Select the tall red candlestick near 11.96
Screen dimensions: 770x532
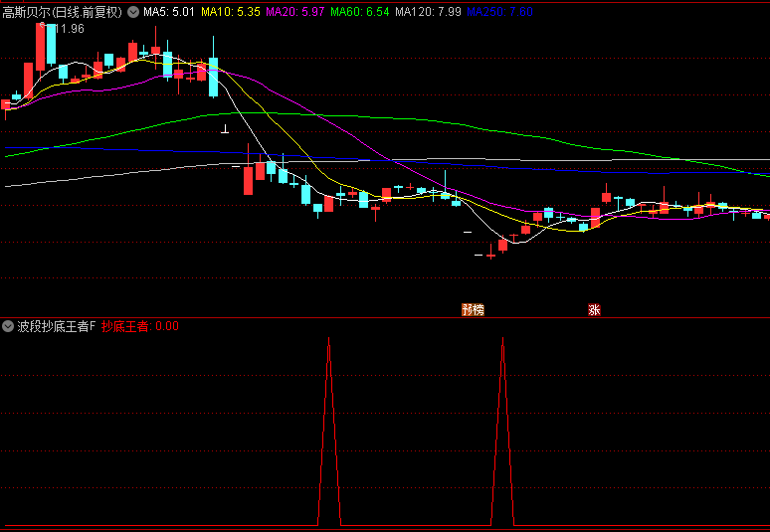point(40,48)
